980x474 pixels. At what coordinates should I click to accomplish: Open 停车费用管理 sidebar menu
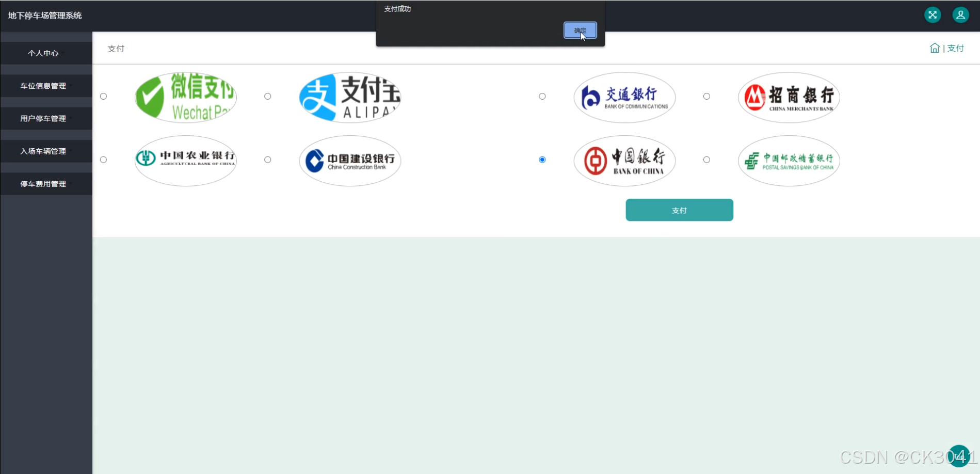pyautogui.click(x=46, y=184)
